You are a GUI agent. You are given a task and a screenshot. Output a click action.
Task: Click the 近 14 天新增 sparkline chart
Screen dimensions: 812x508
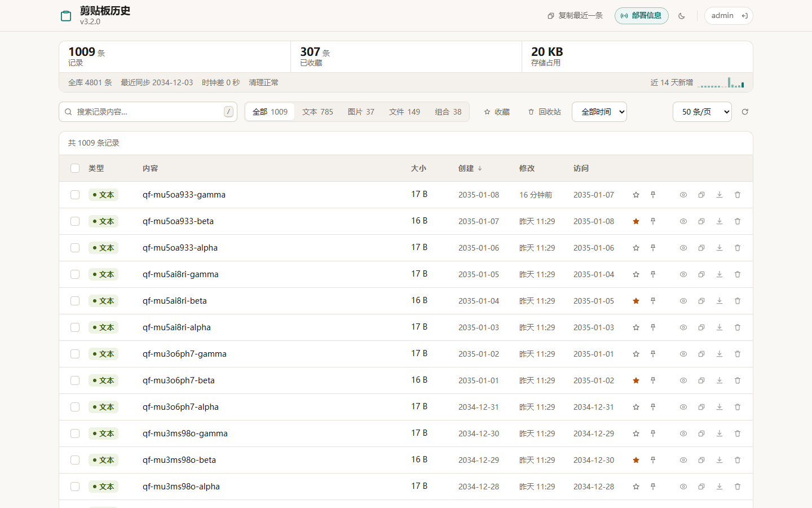click(721, 82)
